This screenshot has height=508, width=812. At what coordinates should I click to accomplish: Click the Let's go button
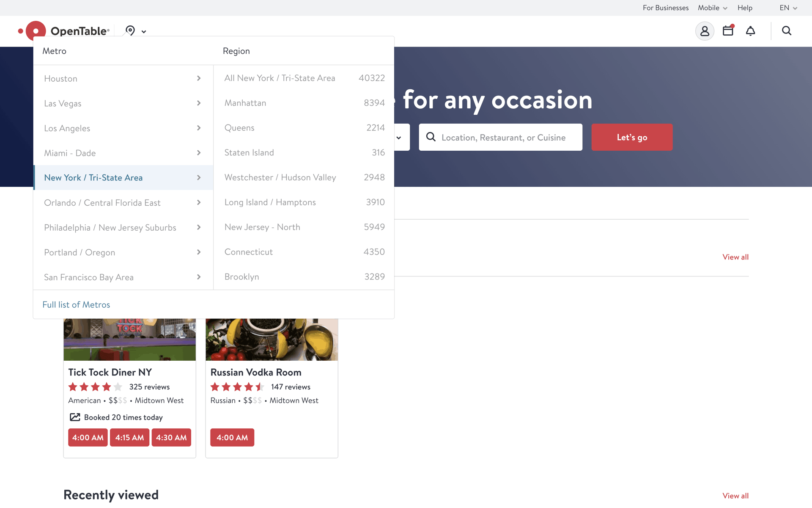[632, 137]
